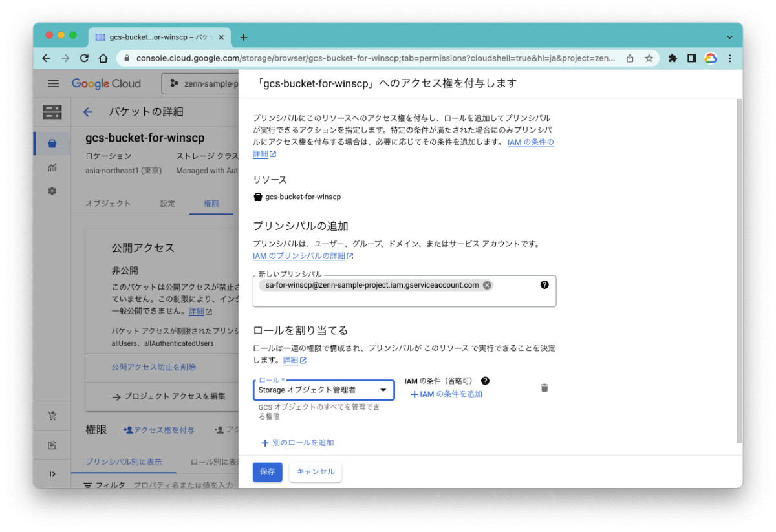The width and height of the screenshot is (776, 532).
Task: Click the browser forward arrow
Action: [x=65, y=58]
